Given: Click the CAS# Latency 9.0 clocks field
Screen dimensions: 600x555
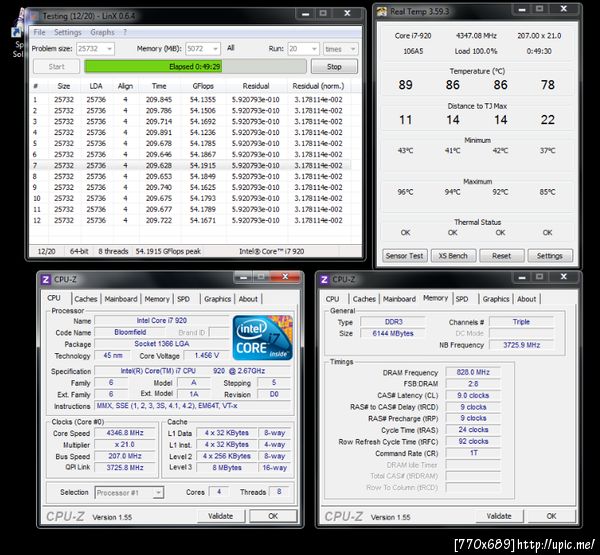Looking at the screenshot, I should 473,395.
